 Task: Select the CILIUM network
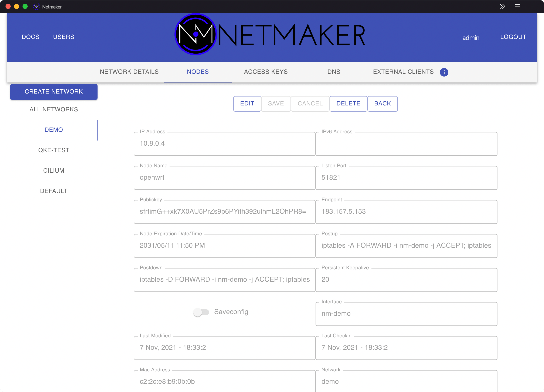click(x=54, y=170)
